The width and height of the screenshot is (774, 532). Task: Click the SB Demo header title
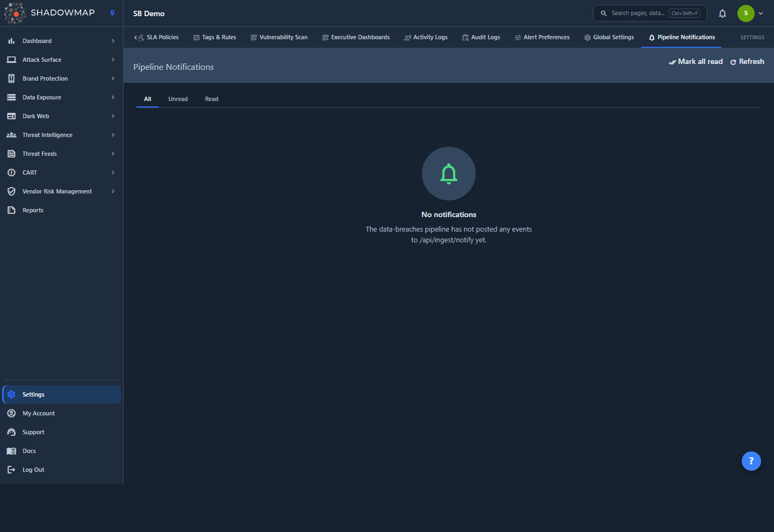tap(149, 14)
